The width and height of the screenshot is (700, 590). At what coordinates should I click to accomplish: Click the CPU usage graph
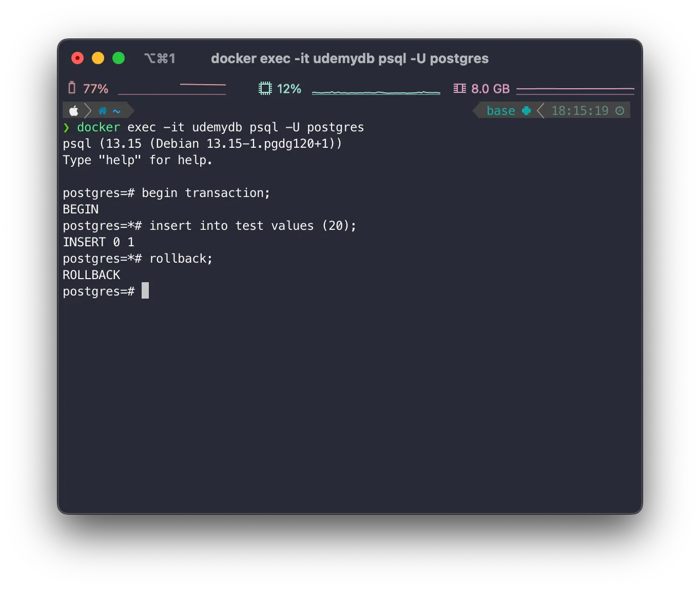point(376,92)
